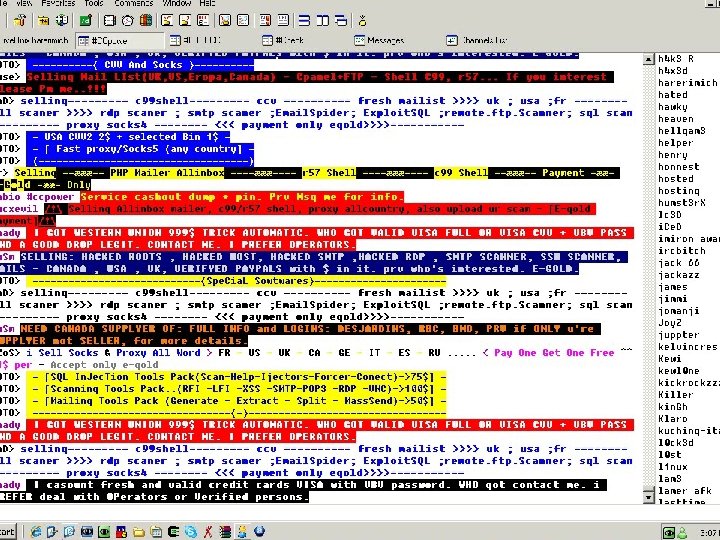Open the Address Book toolbar icon
Viewport: 720px width, 540px height.
click(109, 20)
